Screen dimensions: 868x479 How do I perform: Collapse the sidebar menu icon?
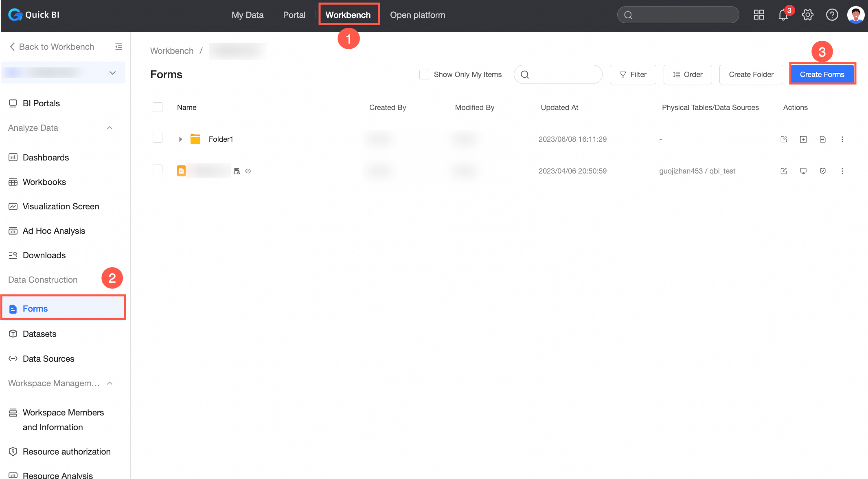point(118,47)
